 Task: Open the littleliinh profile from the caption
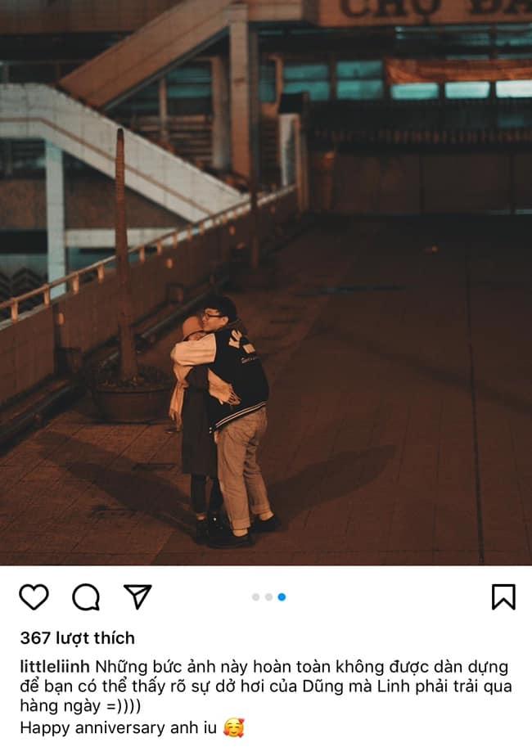[55, 666]
